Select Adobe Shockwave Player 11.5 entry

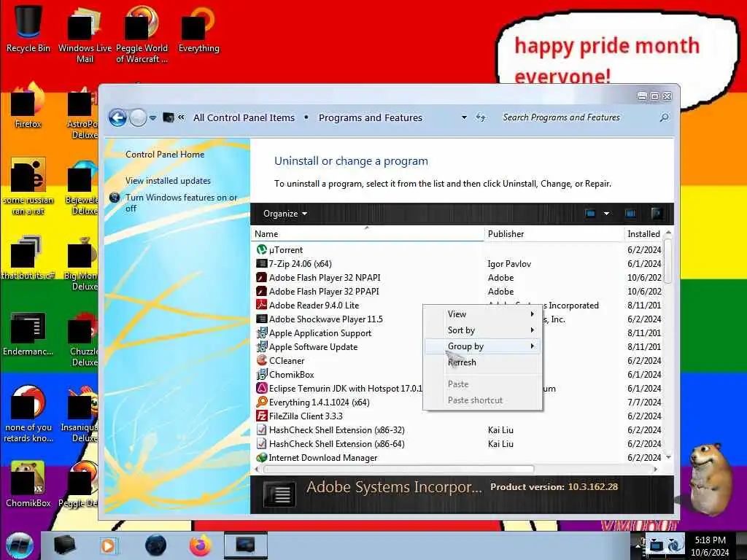coord(326,319)
